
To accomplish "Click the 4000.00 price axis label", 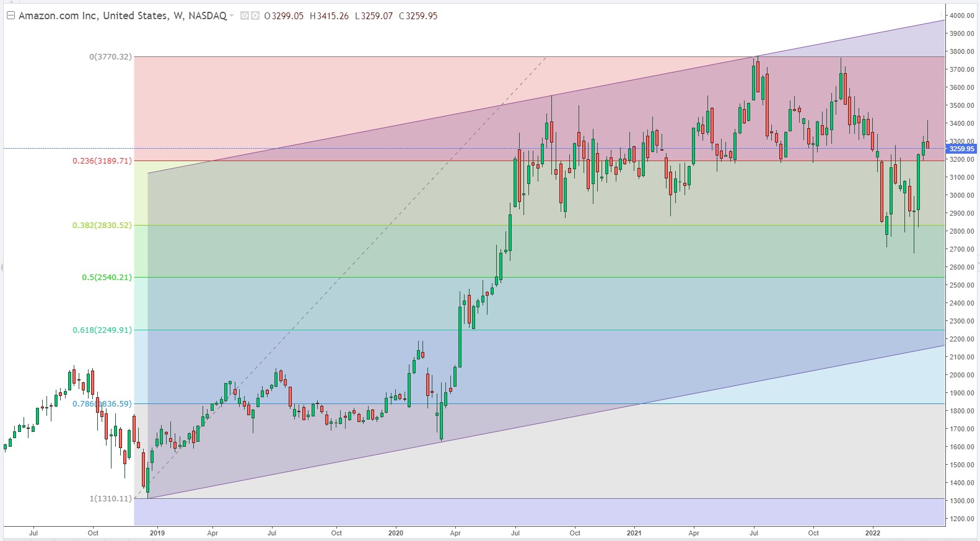I will tap(961, 15).
